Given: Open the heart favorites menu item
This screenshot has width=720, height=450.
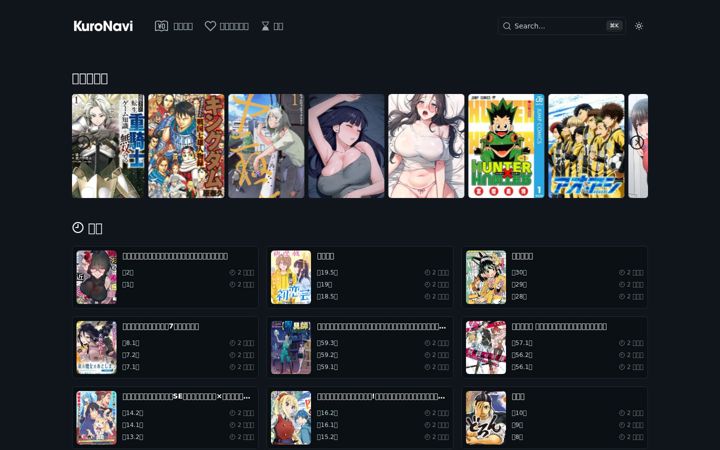Looking at the screenshot, I should coord(227,26).
